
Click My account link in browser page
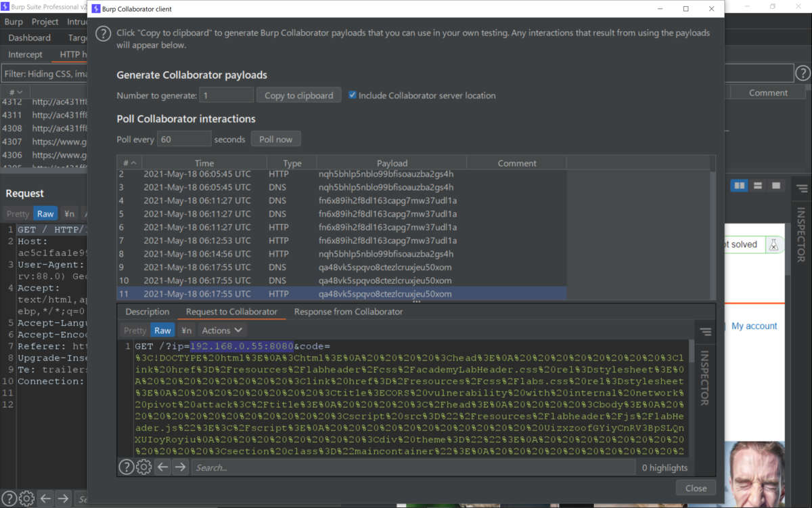click(754, 326)
